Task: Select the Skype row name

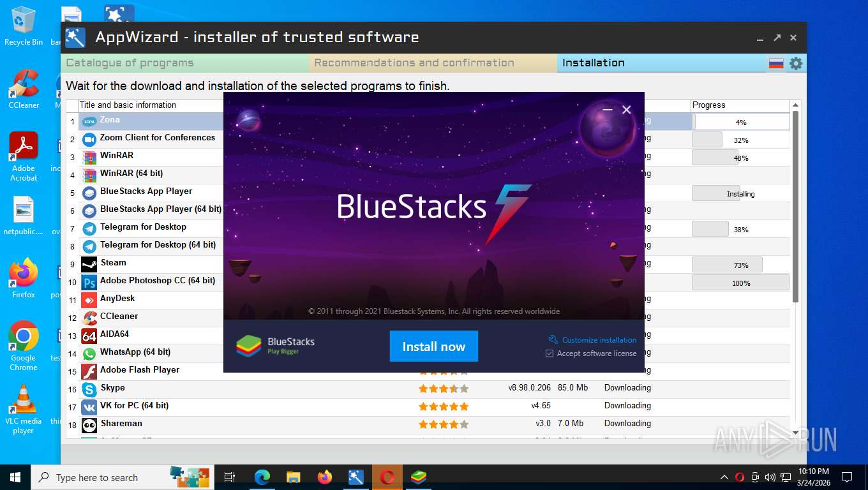Action: [x=113, y=387]
